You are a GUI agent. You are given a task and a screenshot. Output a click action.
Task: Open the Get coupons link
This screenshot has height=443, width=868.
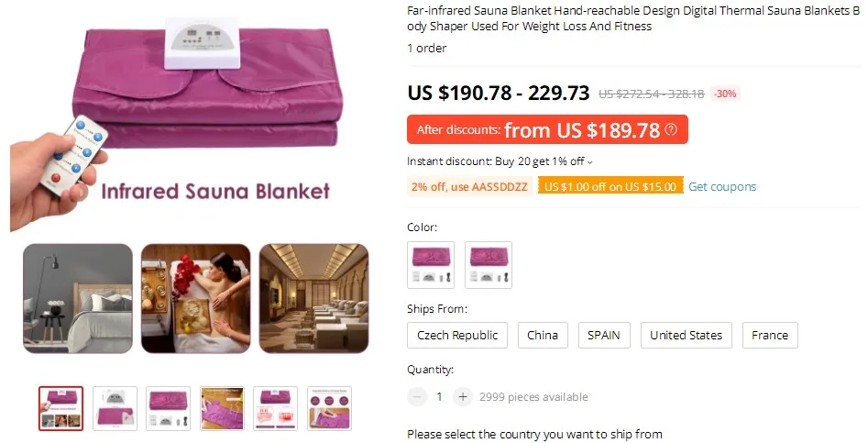[722, 186]
